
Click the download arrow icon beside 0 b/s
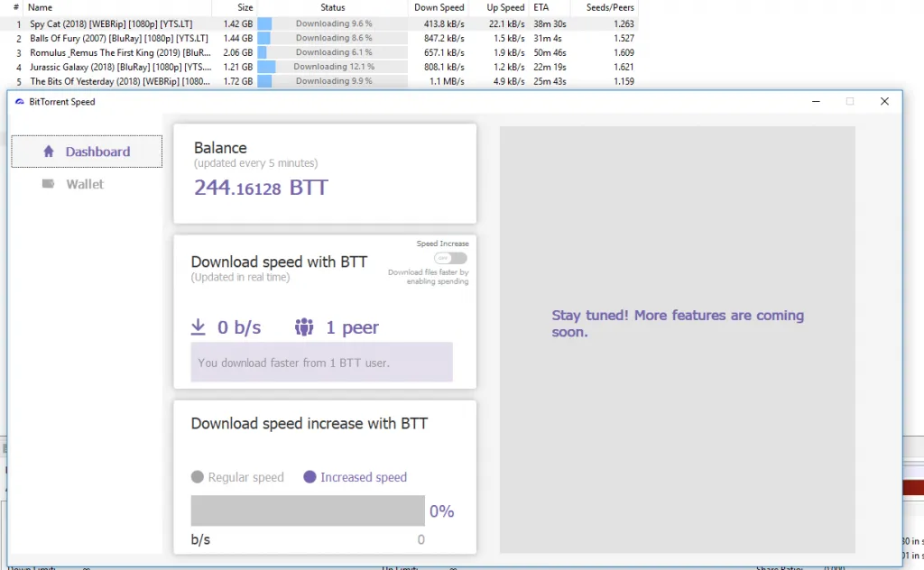pos(199,326)
